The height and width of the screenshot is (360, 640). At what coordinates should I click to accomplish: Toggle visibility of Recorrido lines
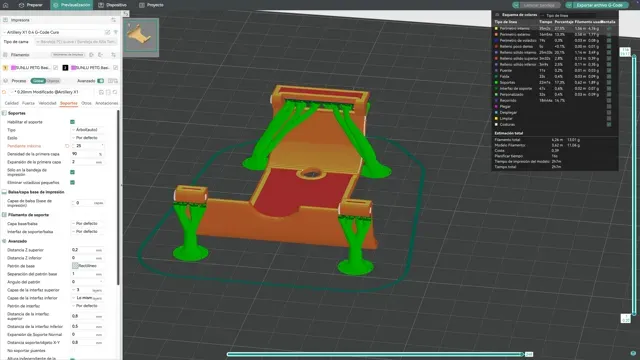[609, 100]
